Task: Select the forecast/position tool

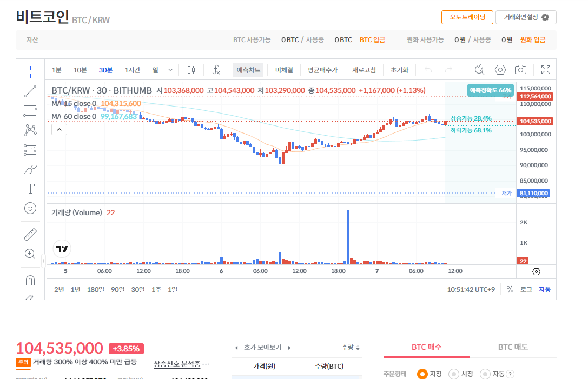Action: 30,150
